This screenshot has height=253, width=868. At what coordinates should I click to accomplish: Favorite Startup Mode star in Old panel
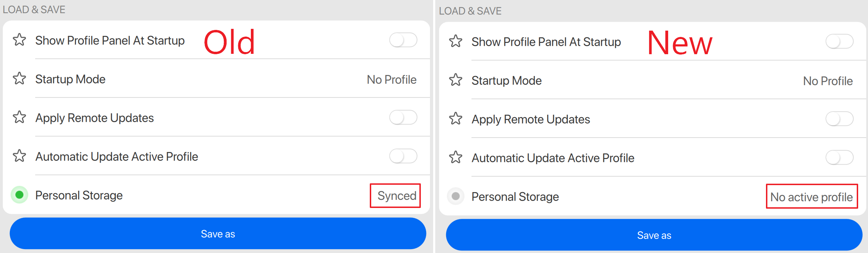point(19,78)
